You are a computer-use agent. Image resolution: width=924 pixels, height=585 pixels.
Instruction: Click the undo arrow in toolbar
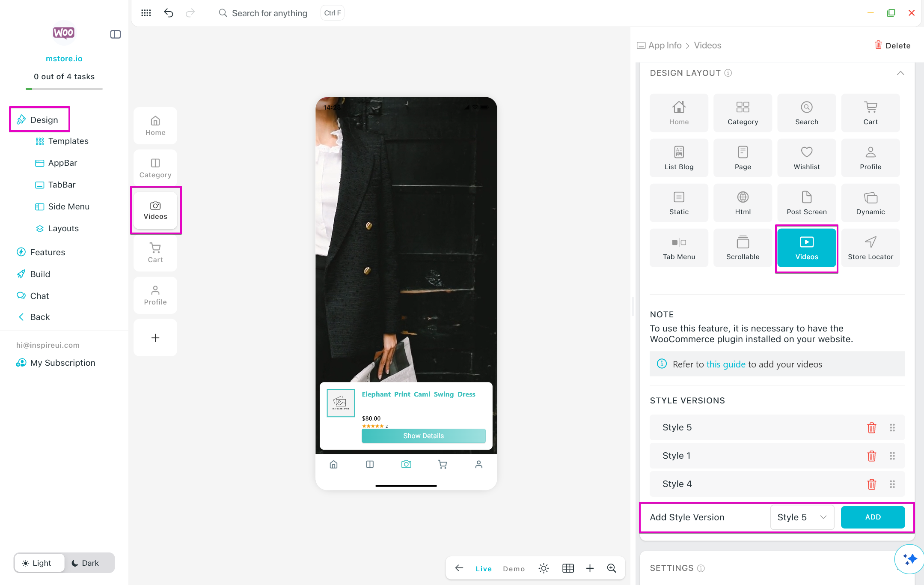click(x=169, y=13)
